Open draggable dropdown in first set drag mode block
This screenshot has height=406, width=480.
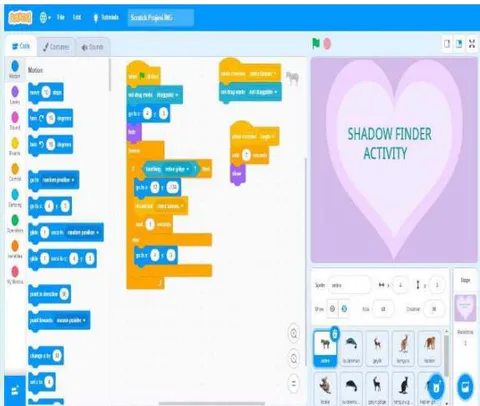point(167,95)
